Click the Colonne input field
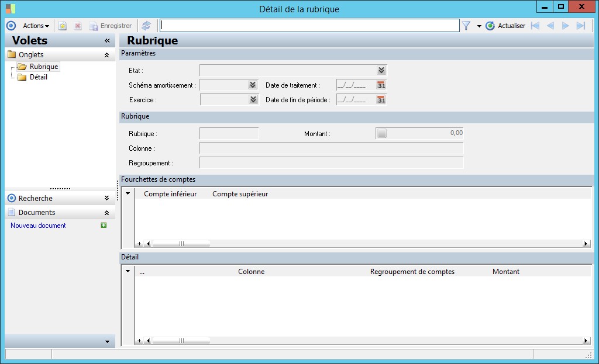 (332, 148)
